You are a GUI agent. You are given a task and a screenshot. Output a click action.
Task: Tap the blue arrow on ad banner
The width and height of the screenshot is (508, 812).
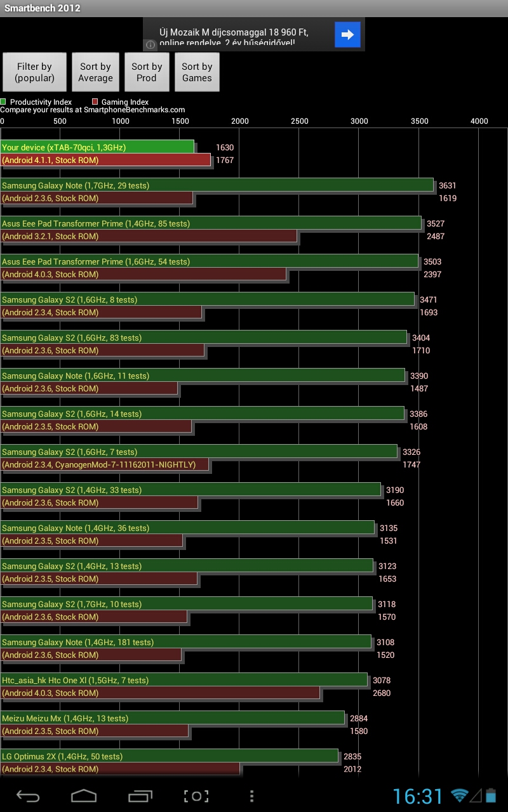pos(347,35)
